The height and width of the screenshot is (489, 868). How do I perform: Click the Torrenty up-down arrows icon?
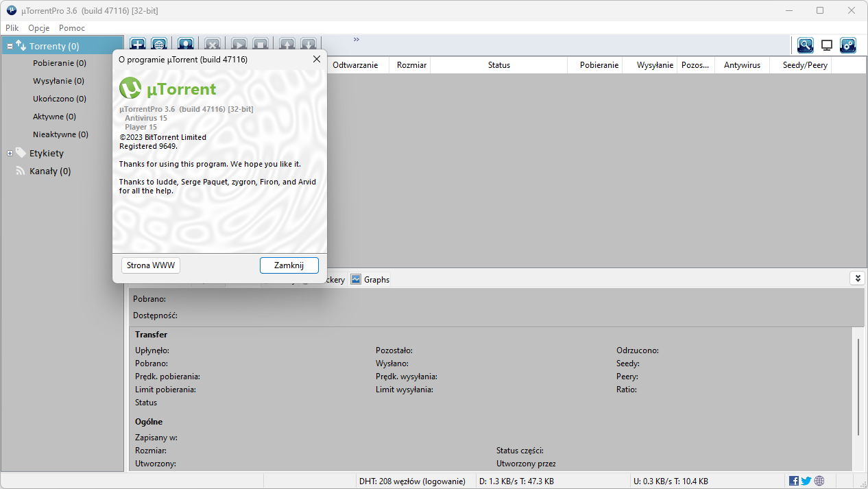point(21,46)
